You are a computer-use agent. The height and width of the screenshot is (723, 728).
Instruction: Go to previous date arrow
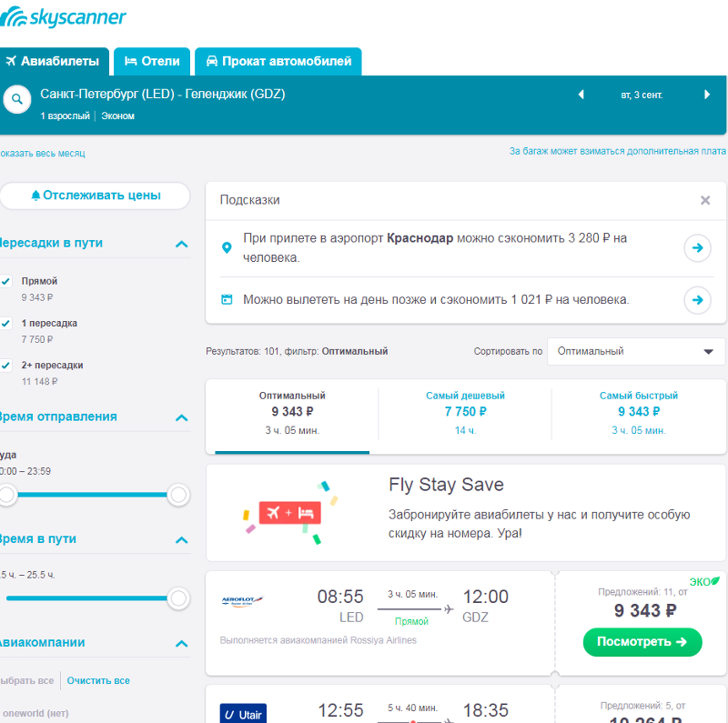(x=581, y=95)
